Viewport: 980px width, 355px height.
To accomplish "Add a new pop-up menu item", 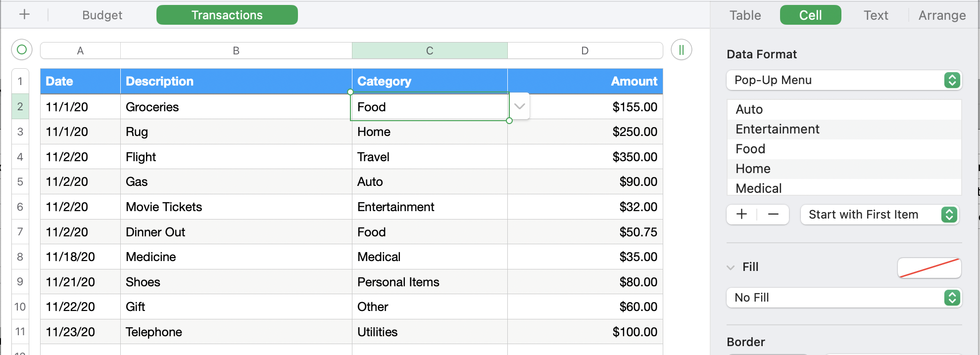I will point(741,215).
